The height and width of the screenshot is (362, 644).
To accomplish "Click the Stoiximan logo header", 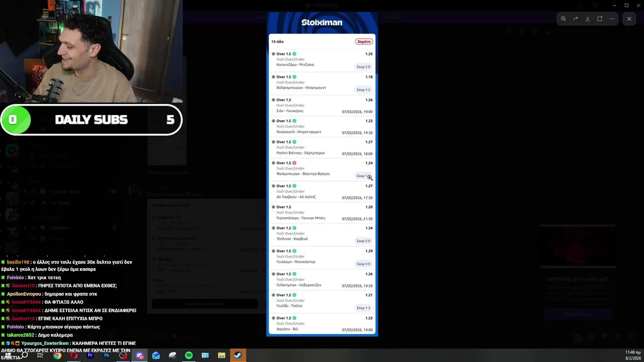I will coord(322,23).
